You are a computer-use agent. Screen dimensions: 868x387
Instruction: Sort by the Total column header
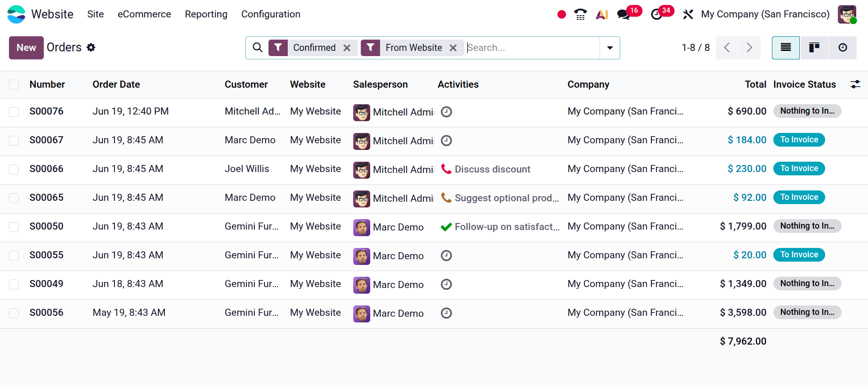(x=755, y=84)
